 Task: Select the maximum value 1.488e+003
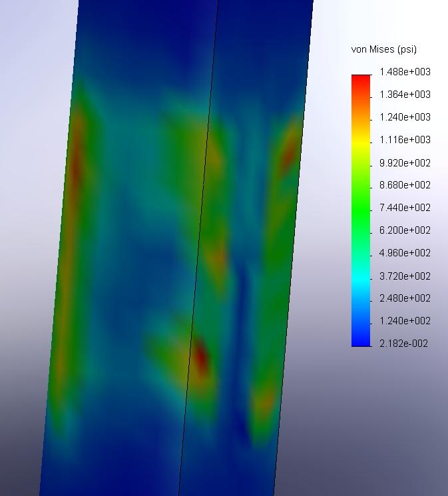[x=405, y=72]
